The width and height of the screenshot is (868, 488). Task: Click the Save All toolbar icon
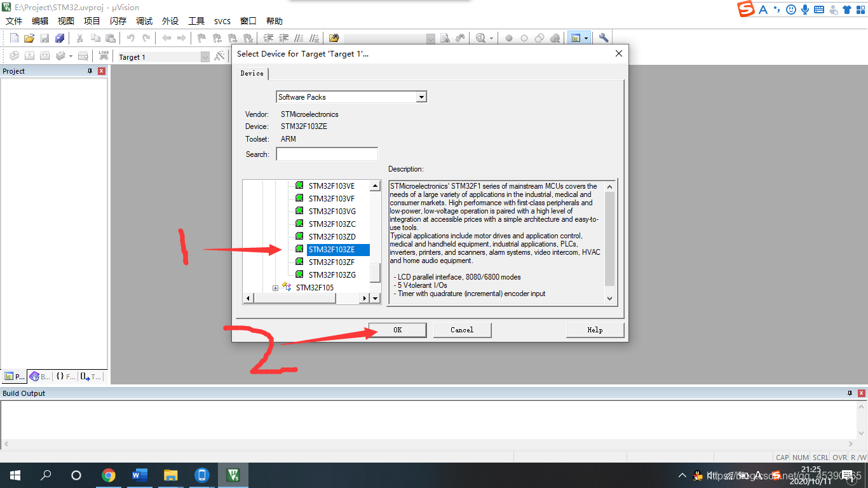(60, 38)
